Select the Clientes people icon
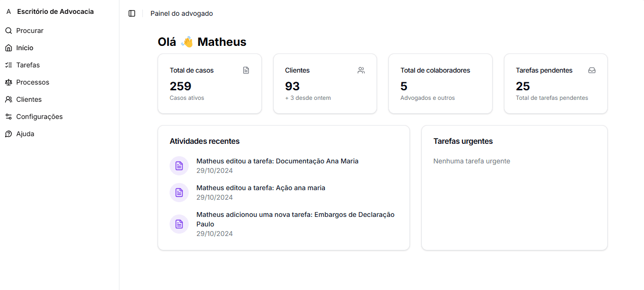 pos(8,99)
